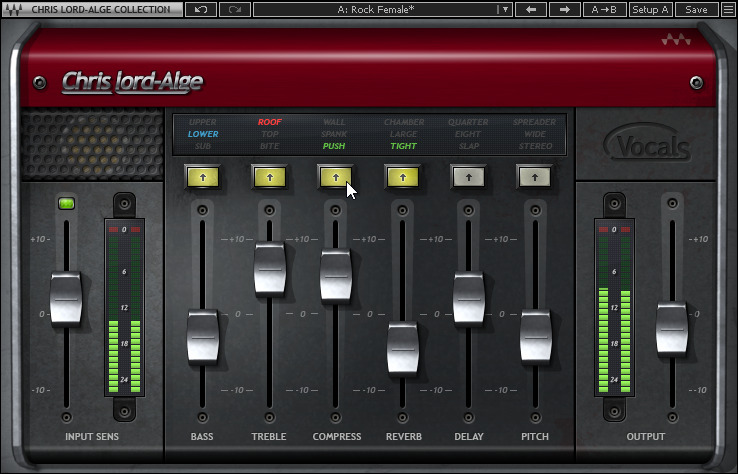This screenshot has height=474, width=738.
Task: Click the Chris Lord-Alge logo
Action: 132,83
